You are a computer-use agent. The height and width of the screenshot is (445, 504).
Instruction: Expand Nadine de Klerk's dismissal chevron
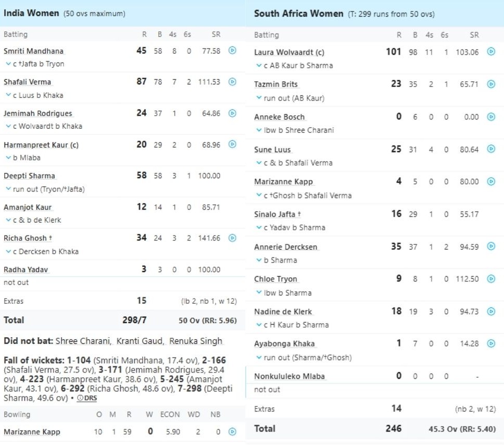(259, 325)
